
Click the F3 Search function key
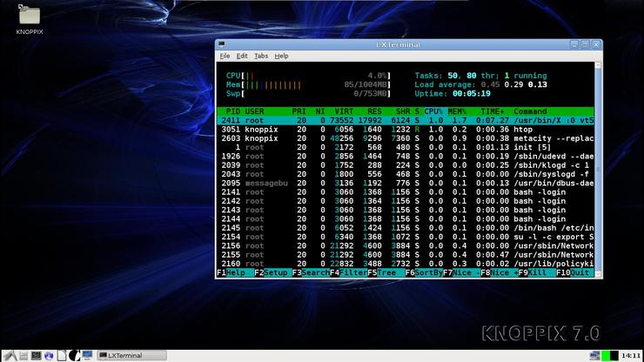click(x=311, y=273)
